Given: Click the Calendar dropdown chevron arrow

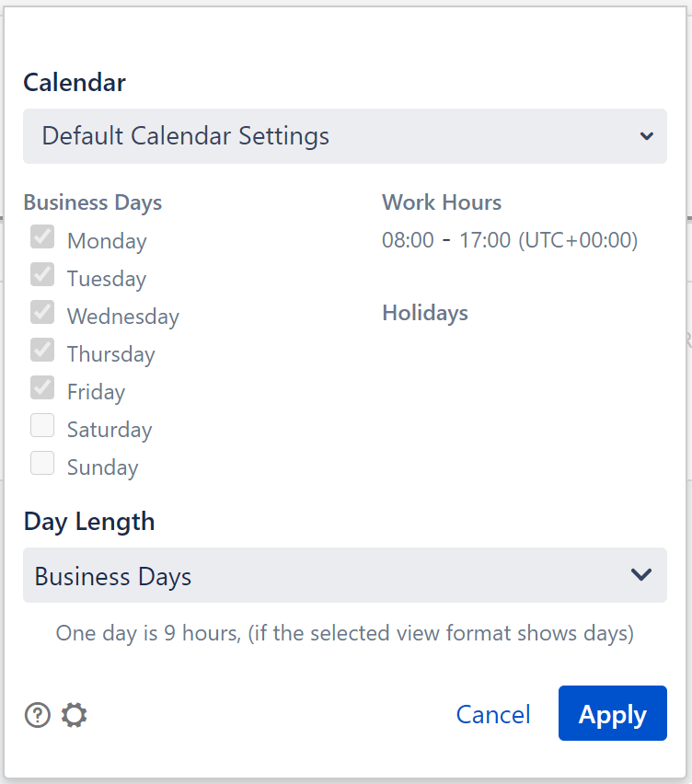Looking at the screenshot, I should [646, 136].
